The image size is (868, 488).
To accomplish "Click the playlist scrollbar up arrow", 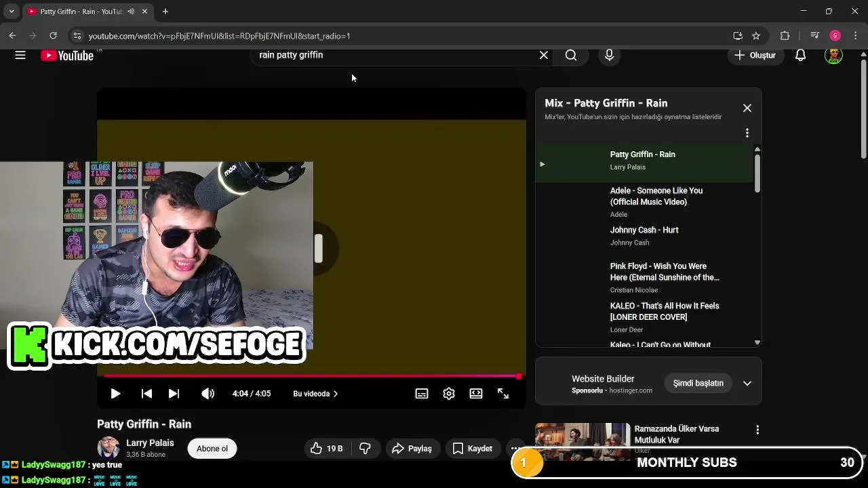I will (x=757, y=149).
